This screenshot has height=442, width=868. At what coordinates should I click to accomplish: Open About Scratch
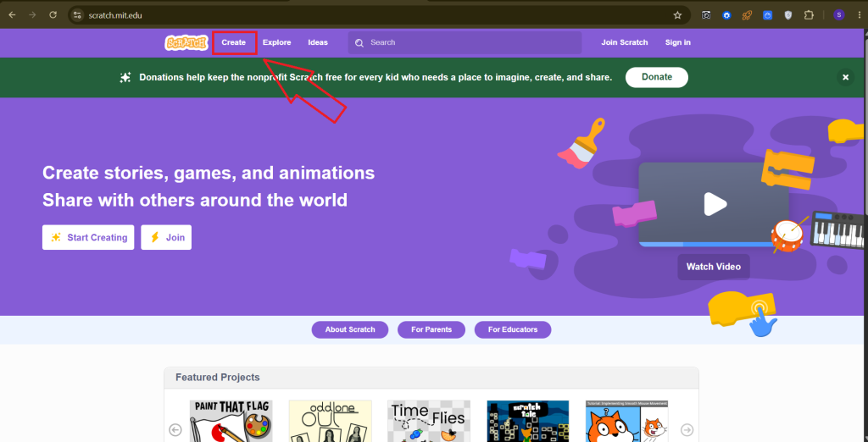click(350, 329)
